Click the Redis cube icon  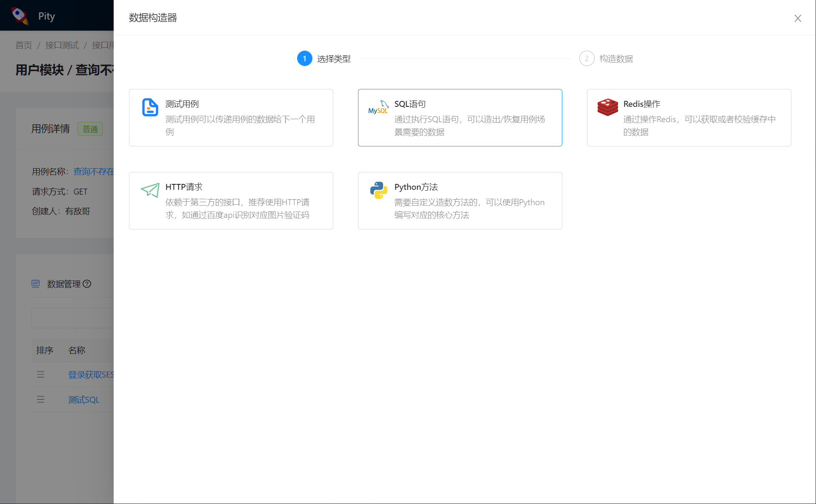[607, 107]
